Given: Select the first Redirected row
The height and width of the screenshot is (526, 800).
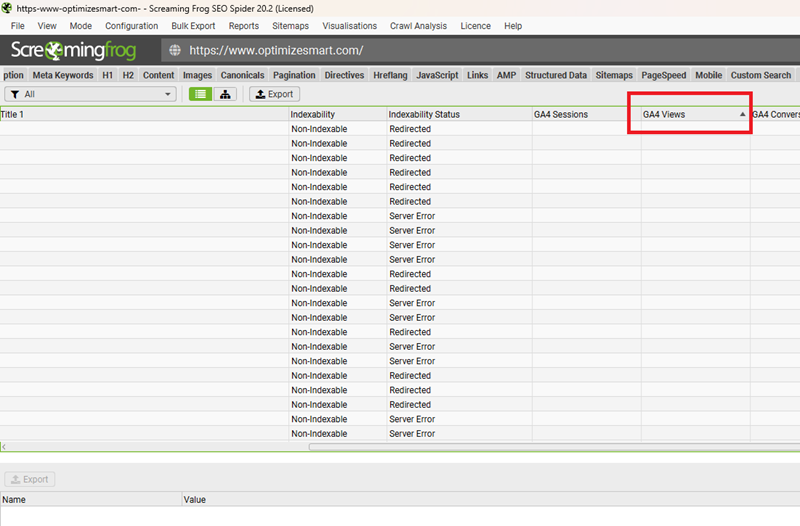Looking at the screenshot, I should click(x=400, y=129).
